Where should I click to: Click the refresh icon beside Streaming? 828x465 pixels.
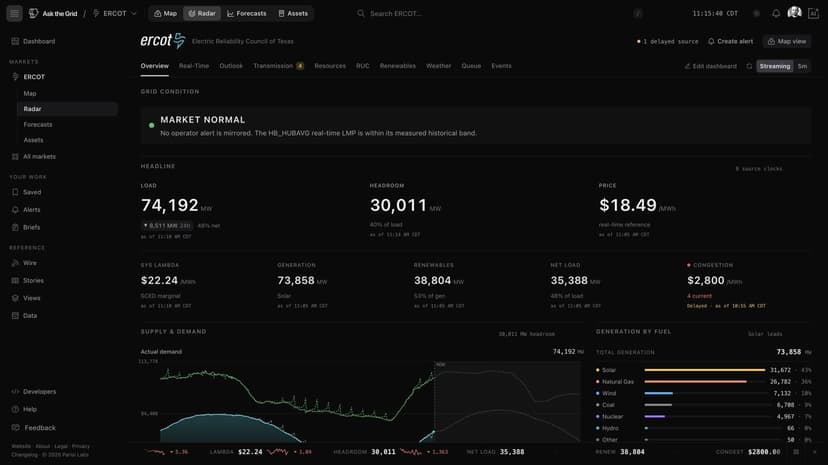tap(749, 66)
